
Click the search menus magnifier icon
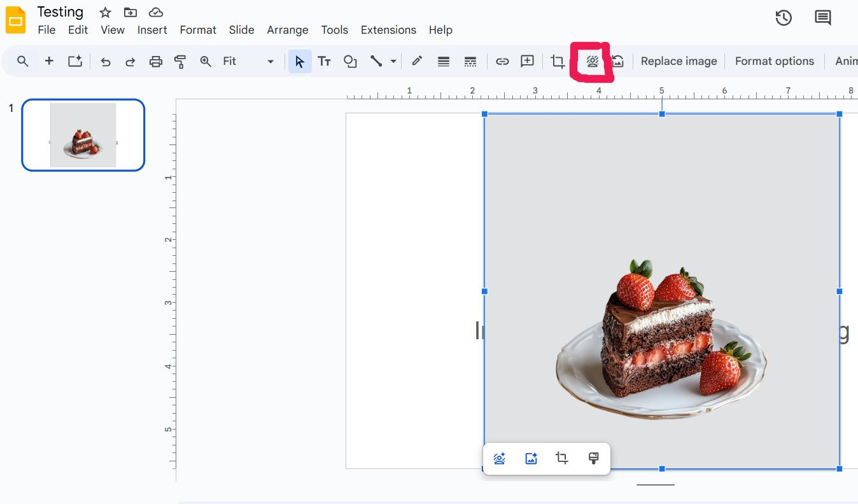click(x=23, y=61)
